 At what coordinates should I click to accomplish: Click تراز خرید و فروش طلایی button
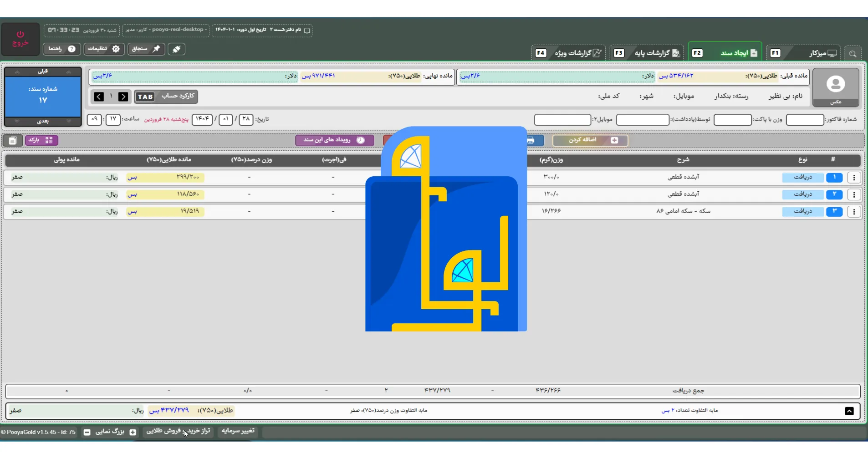click(x=178, y=431)
